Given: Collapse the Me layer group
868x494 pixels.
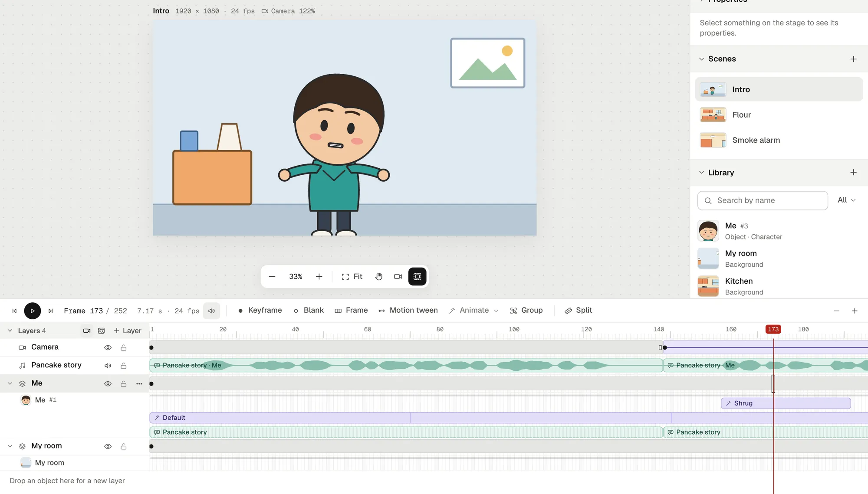Looking at the screenshot, I should point(10,384).
